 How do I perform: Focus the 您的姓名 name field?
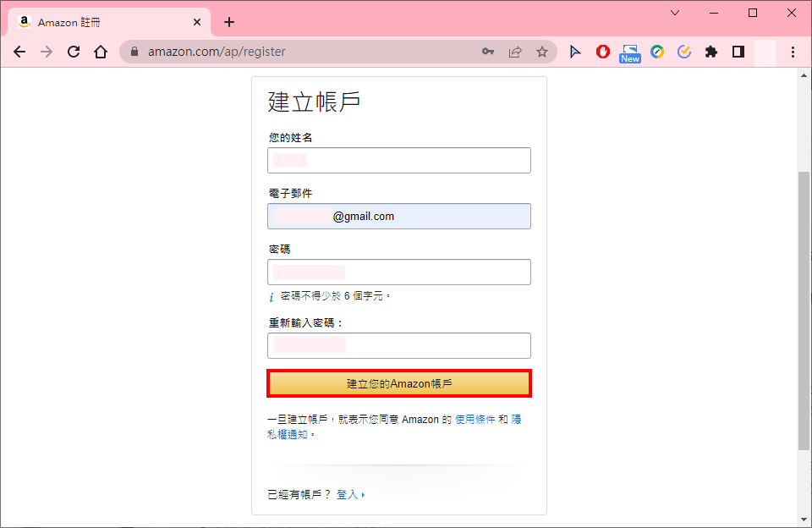(398, 160)
